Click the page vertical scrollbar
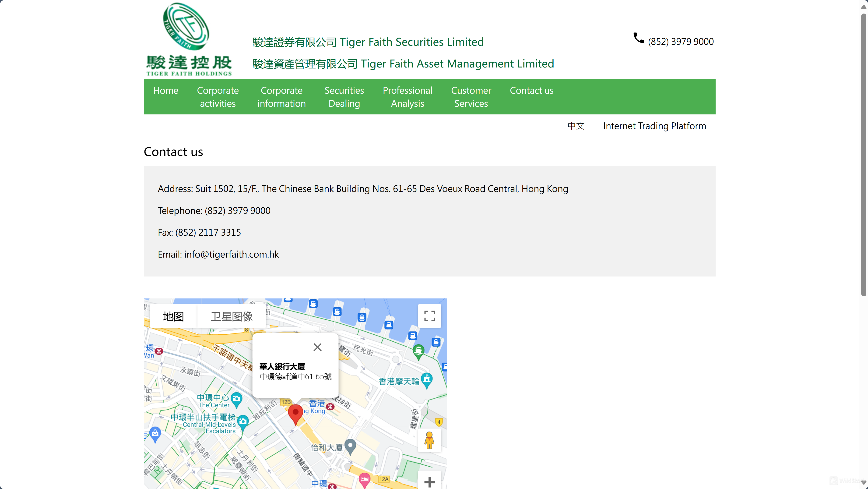Viewport: 868px width, 489px height. [x=863, y=155]
